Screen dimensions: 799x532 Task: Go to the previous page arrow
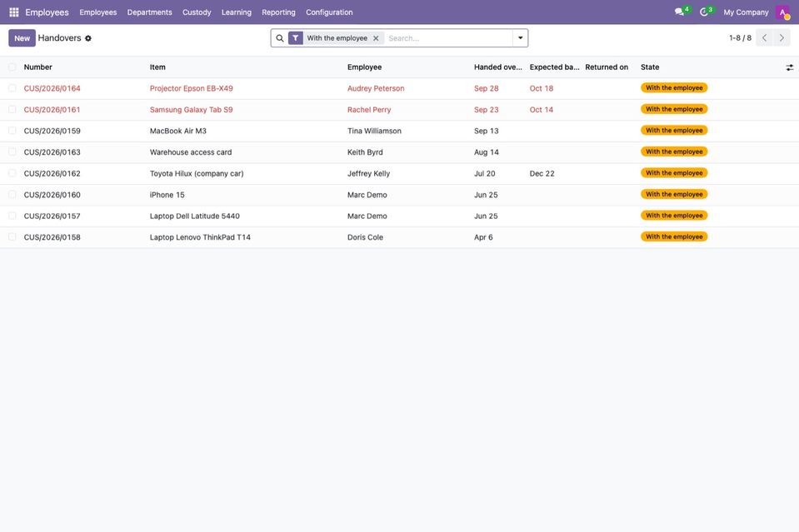coord(764,37)
